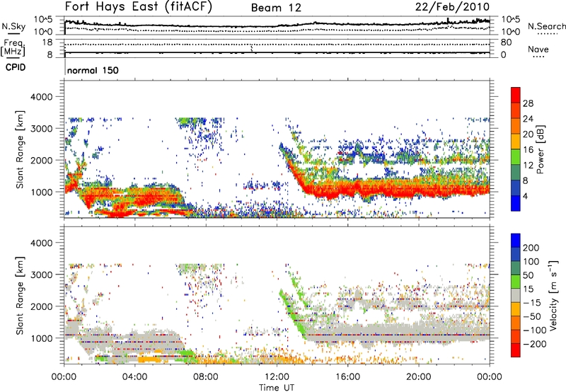This screenshot has height=392, width=566.
Task: Click the plot title 'Fort Hays East (fitACF)'
Action: click(x=139, y=7)
